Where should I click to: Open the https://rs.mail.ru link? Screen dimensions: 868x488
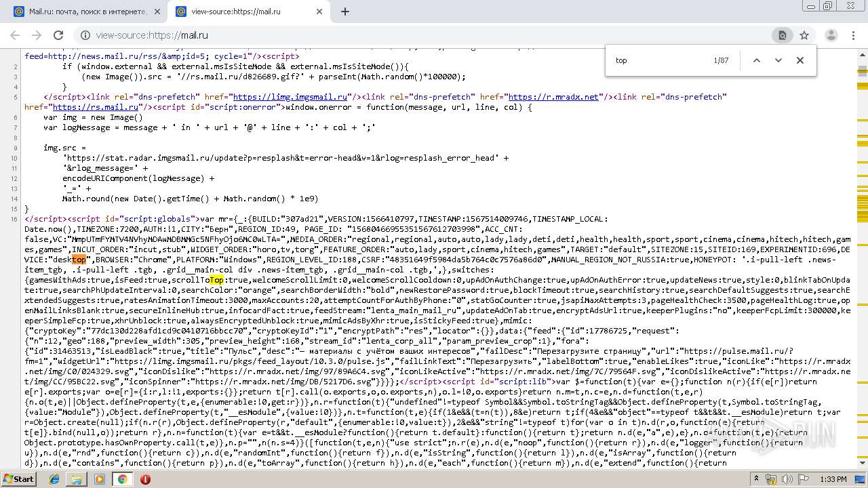coord(96,107)
